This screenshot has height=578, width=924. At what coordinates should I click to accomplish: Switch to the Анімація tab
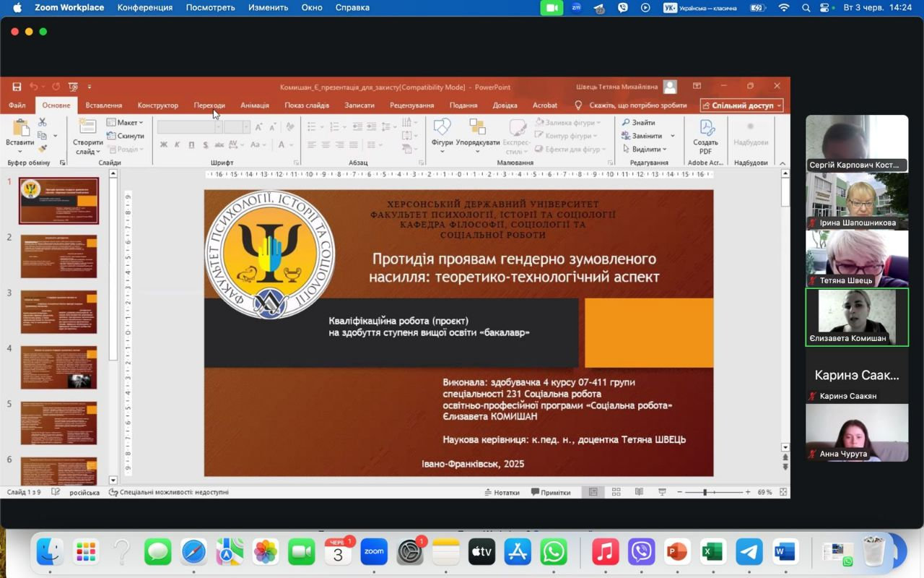[255, 105]
